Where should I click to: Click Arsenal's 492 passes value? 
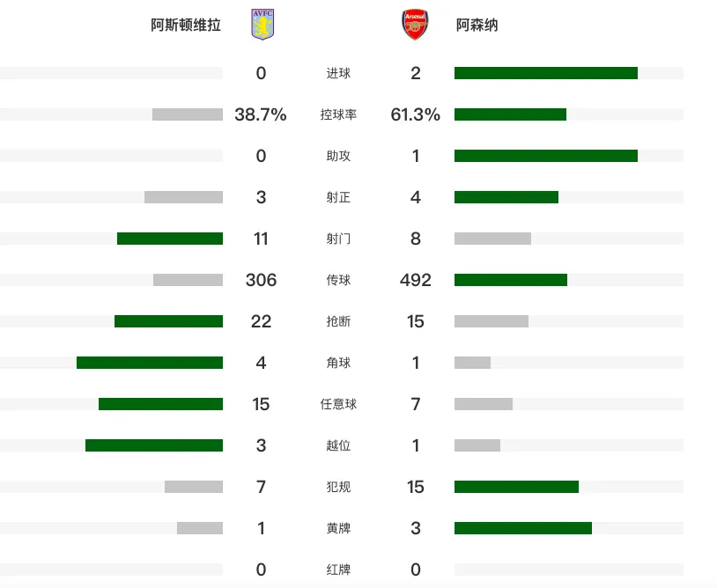point(415,280)
